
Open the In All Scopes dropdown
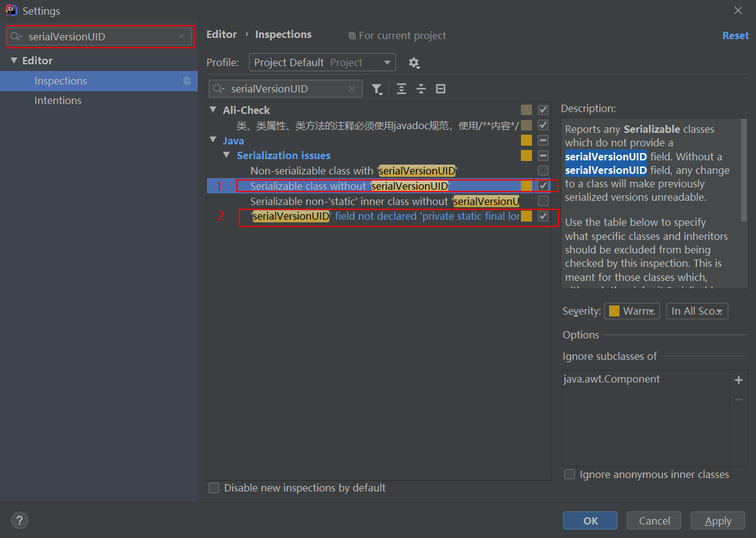click(x=697, y=311)
